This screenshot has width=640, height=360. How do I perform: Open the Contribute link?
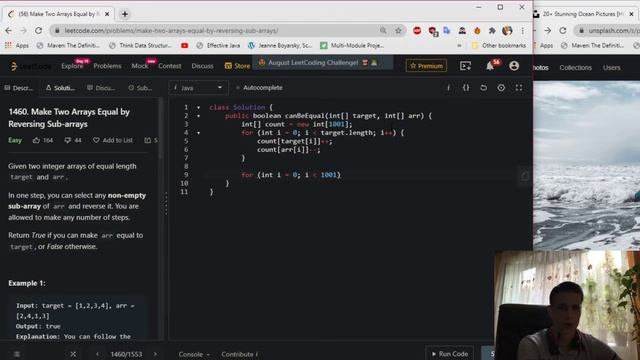point(240,354)
